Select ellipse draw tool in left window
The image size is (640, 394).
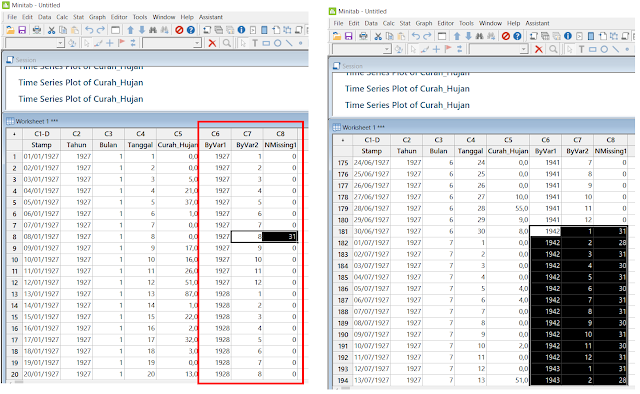278,43
